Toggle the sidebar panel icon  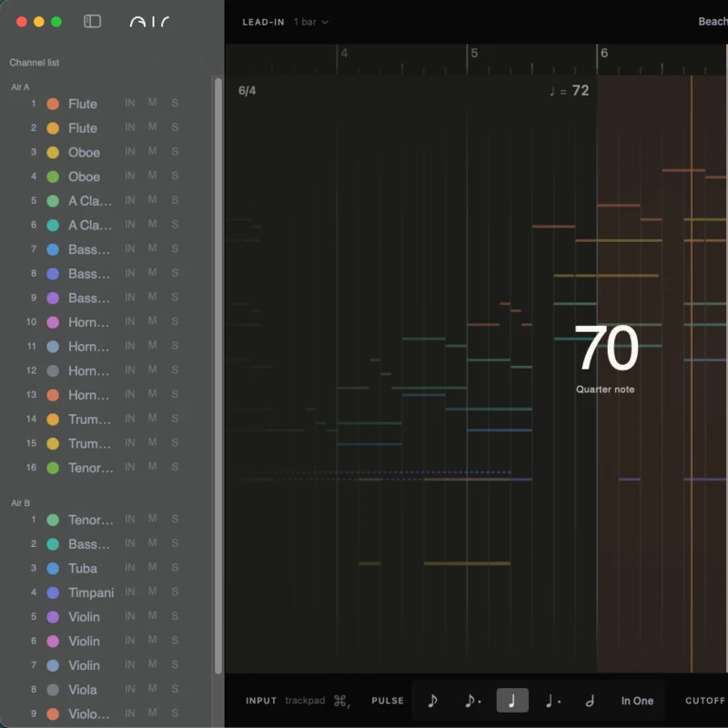(92, 21)
